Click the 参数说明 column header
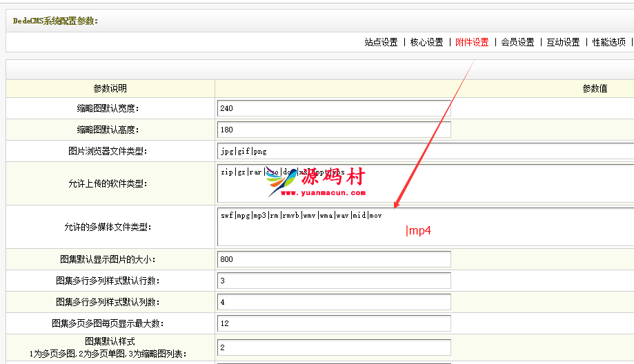The image size is (634, 364). [110, 88]
